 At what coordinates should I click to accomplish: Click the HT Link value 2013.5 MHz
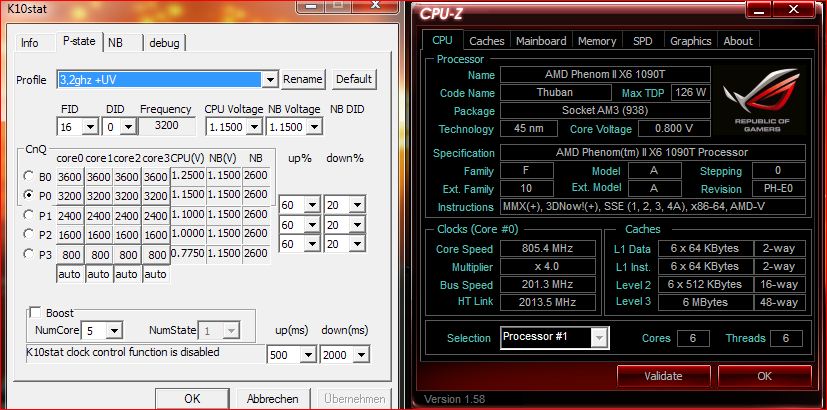click(547, 302)
